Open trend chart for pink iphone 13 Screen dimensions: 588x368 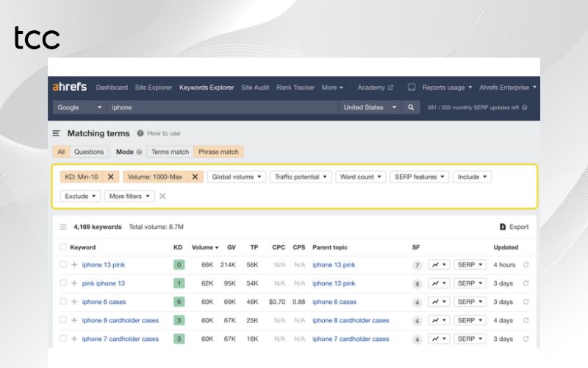tap(439, 283)
